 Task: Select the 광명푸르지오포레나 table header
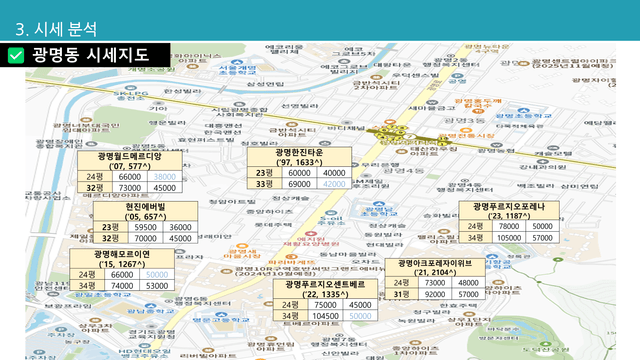pyautogui.click(x=509, y=211)
